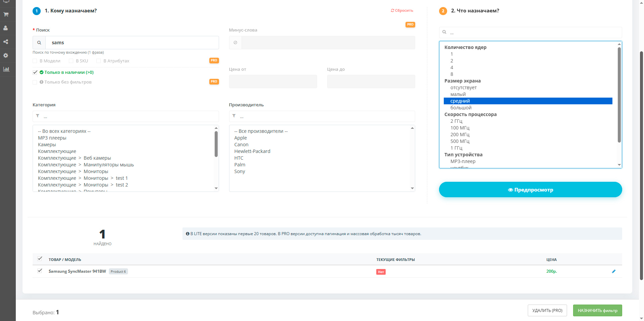Click the pencil edit icon for Samsung SyncMaster
644x321 pixels.
tap(613, 271)
